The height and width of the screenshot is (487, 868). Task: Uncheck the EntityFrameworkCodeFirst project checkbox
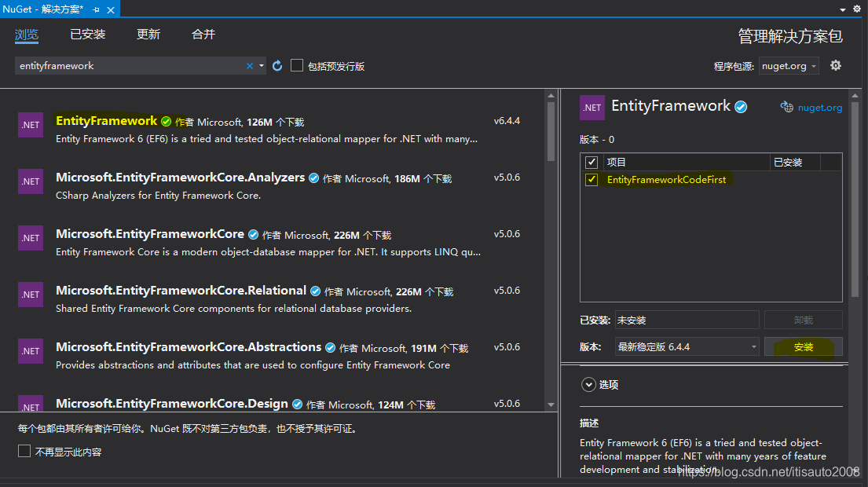tap(591, 179)
